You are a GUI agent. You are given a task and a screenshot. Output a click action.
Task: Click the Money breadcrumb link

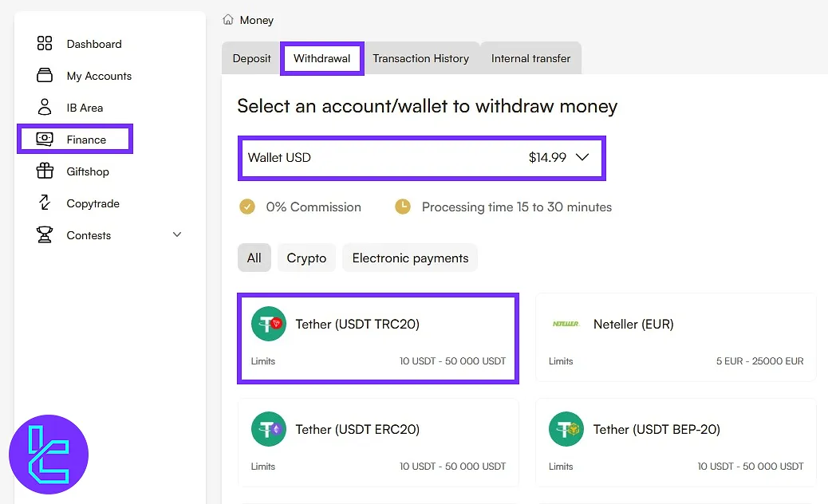[x=256, y=20]
